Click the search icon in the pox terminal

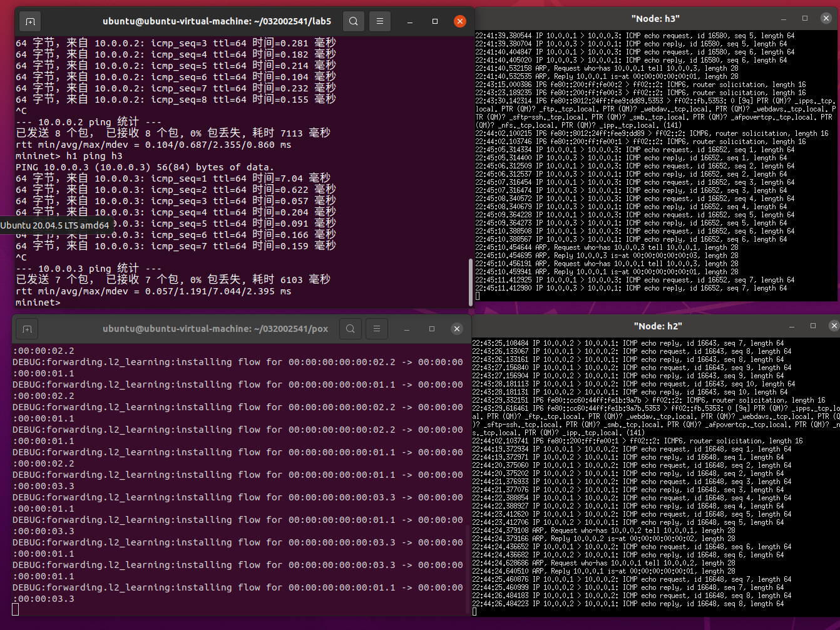click(351, 329)
